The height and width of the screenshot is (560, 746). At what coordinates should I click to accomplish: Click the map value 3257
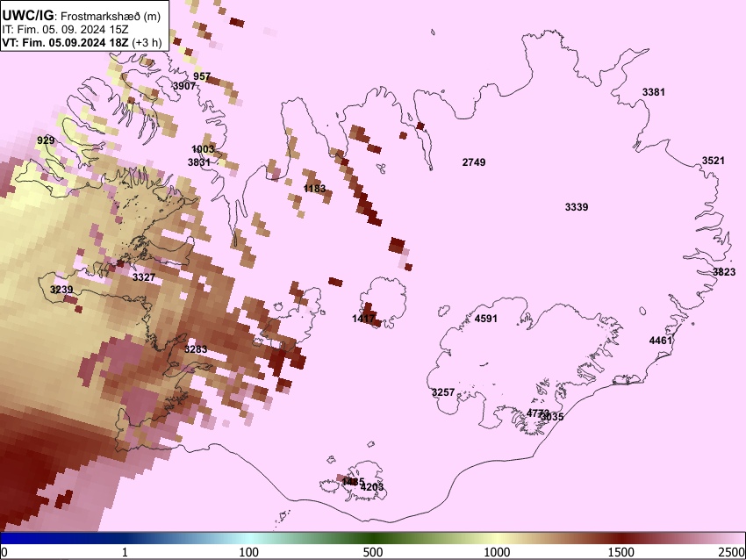[443, 392]
